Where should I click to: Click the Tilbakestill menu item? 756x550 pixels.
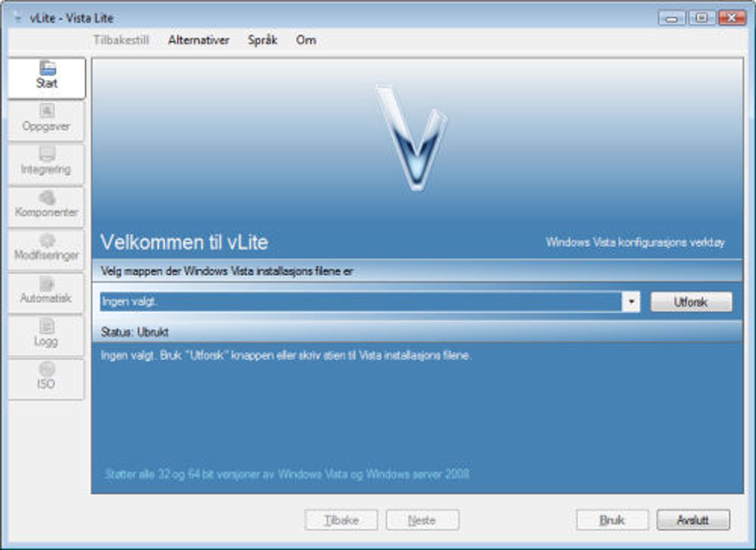coord(121,40)
